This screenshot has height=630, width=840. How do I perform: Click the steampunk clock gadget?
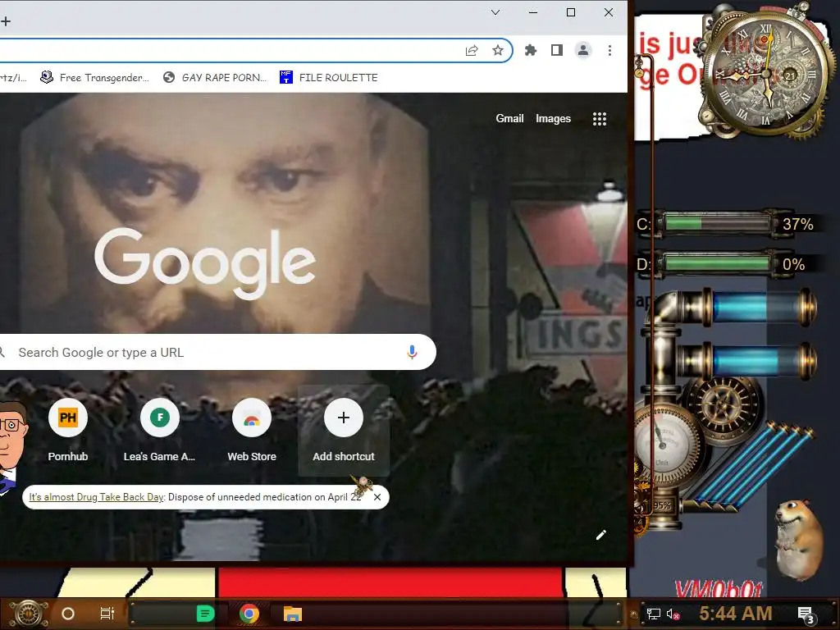tap(767, 72)
